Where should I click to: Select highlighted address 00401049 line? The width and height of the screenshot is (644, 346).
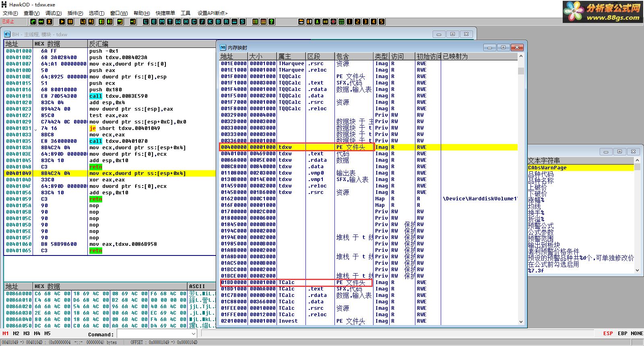(x=110, y=173)
